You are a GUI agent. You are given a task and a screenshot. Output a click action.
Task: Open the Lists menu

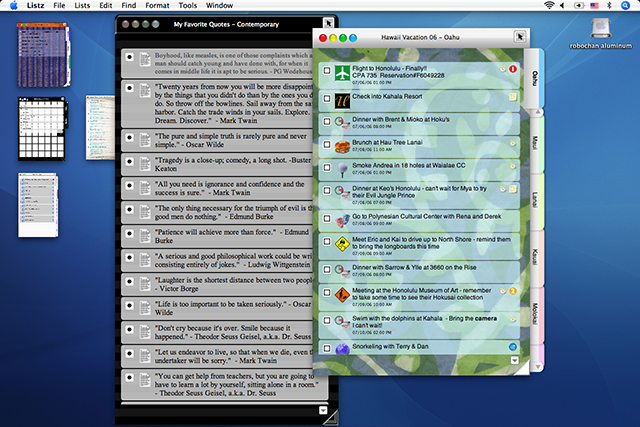pos(82,5)
